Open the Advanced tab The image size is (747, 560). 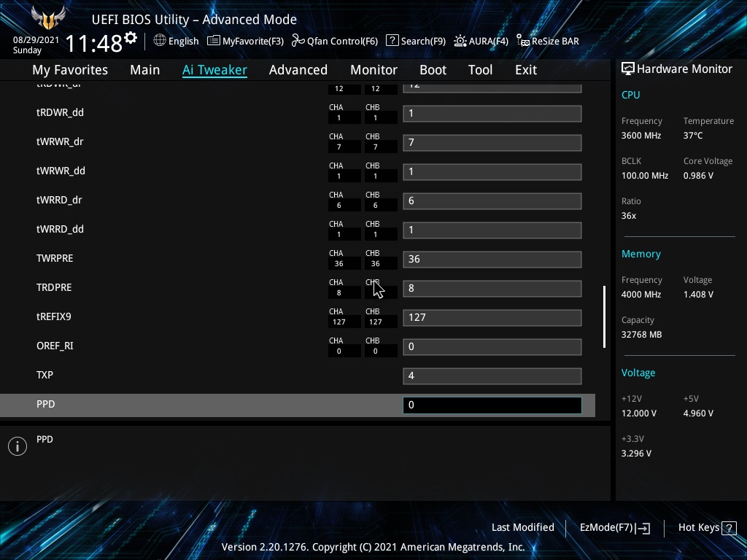(x=298, y=70)
